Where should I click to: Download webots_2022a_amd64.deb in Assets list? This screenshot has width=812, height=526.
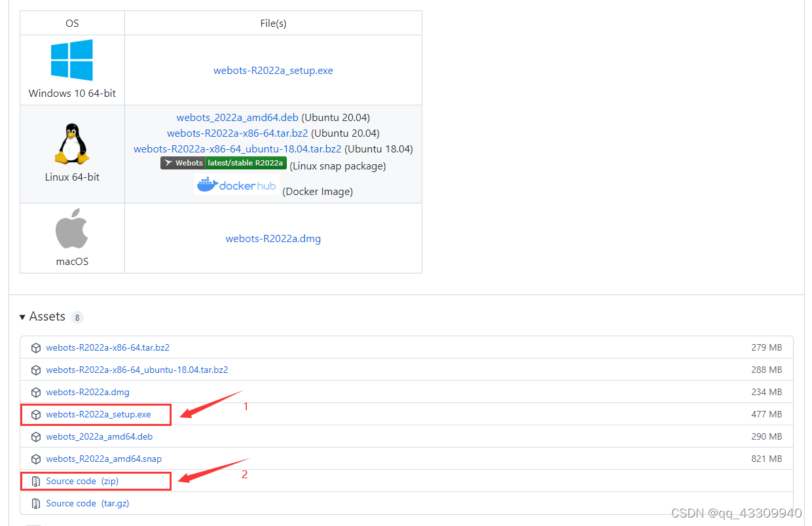click(x=99, y=437)
